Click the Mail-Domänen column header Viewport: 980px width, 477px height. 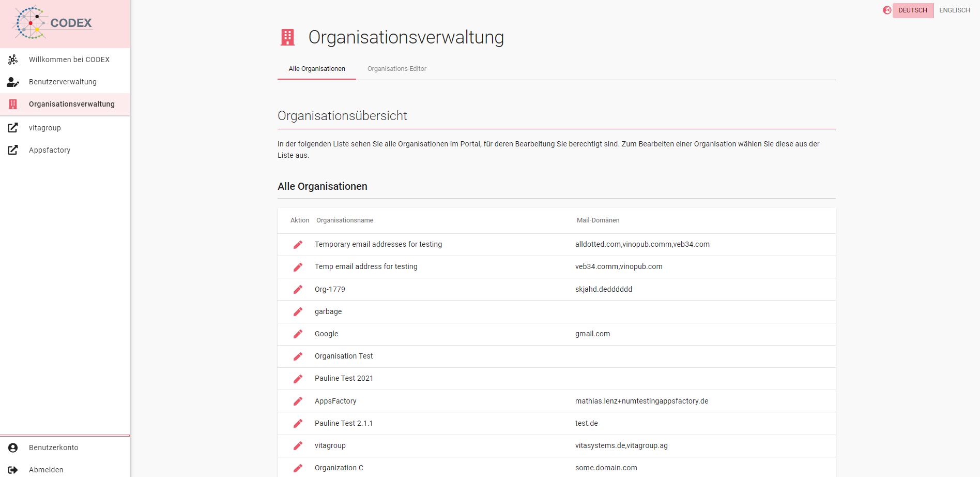click(598, 220)
